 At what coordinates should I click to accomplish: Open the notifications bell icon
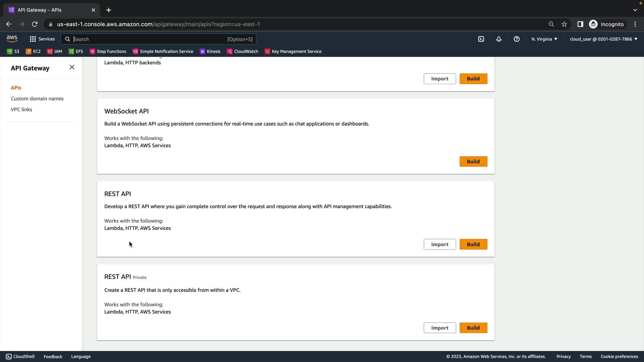tap(499, 39)
